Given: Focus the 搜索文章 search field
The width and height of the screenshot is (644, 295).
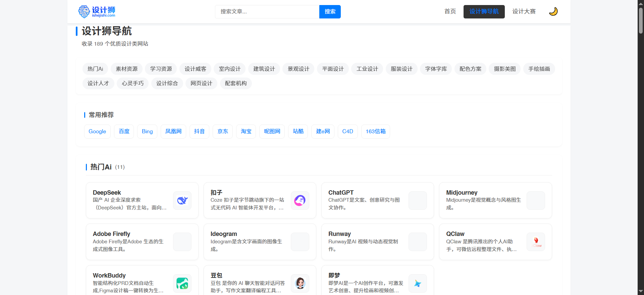Looking at the screenshot, I should tap(267, 12).
